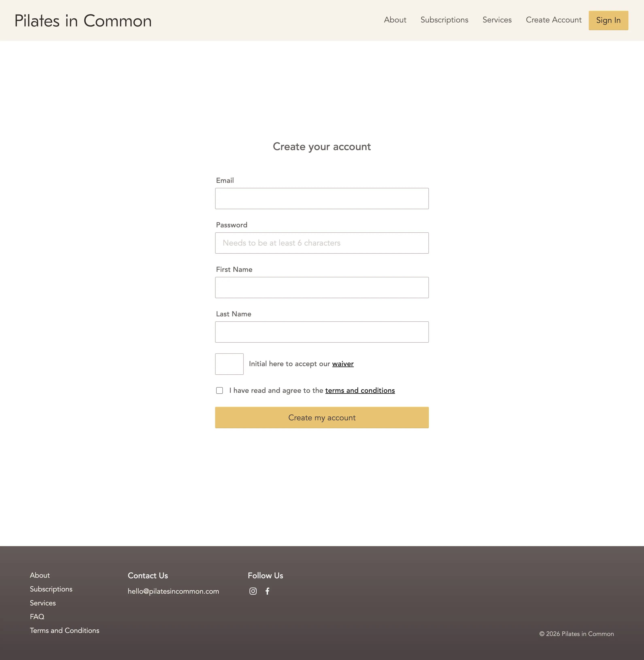Select the First Name text box
Viewport: 644px width, 660px height.
click(322, 287)
